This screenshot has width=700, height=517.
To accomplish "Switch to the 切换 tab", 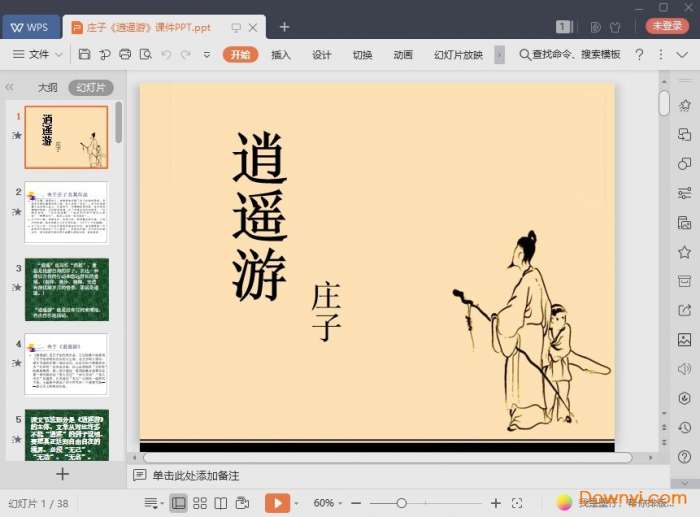I will pos(362,54).
